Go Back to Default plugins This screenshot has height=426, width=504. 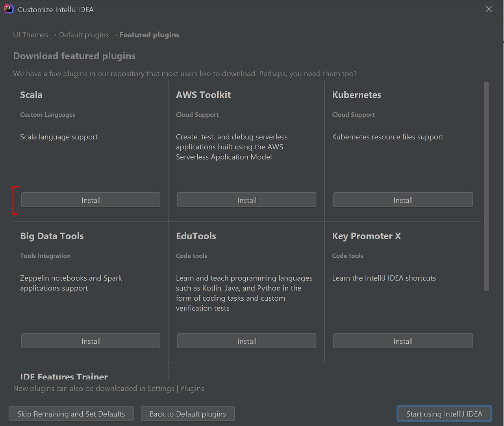[188, 414]
